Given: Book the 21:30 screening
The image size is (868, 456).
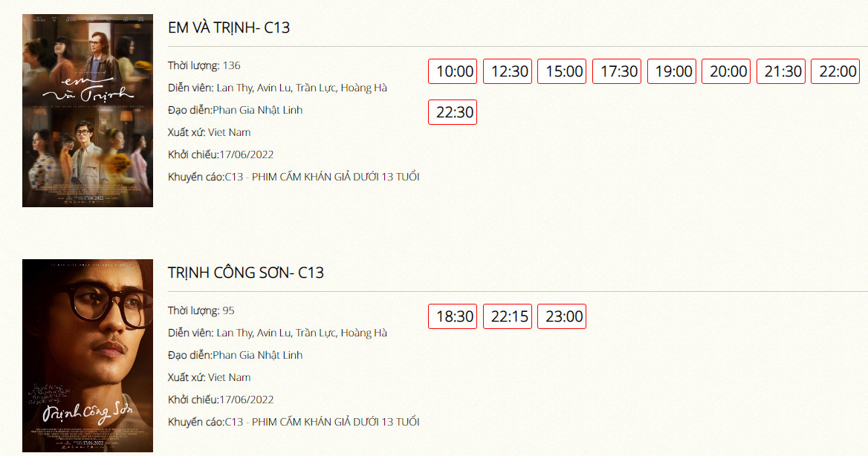Looking at the screenshot, I should (x=781, y=71).
